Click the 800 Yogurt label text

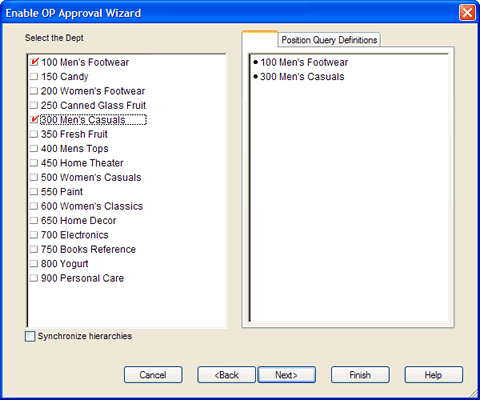[x=65, y=264]
